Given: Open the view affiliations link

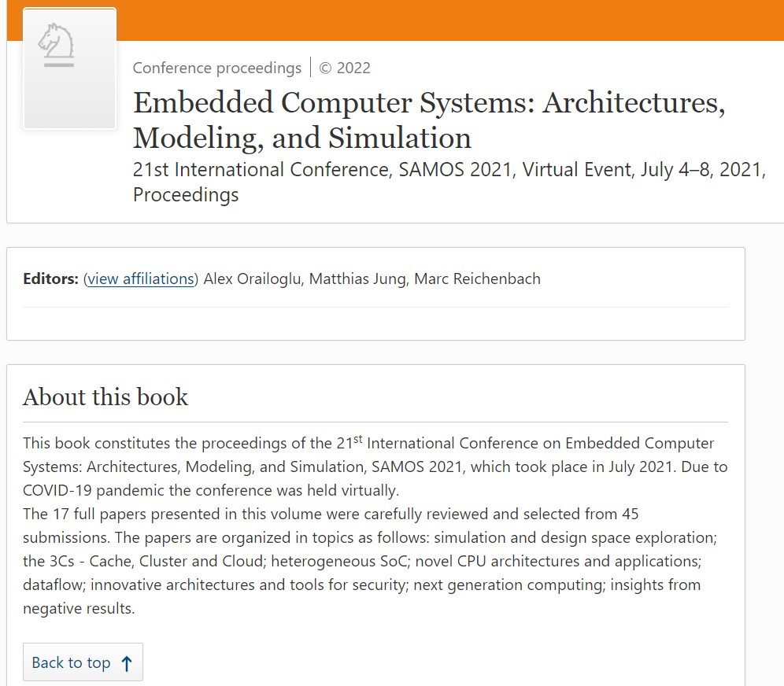Looking at the screenshot, I should click(141, 278).
